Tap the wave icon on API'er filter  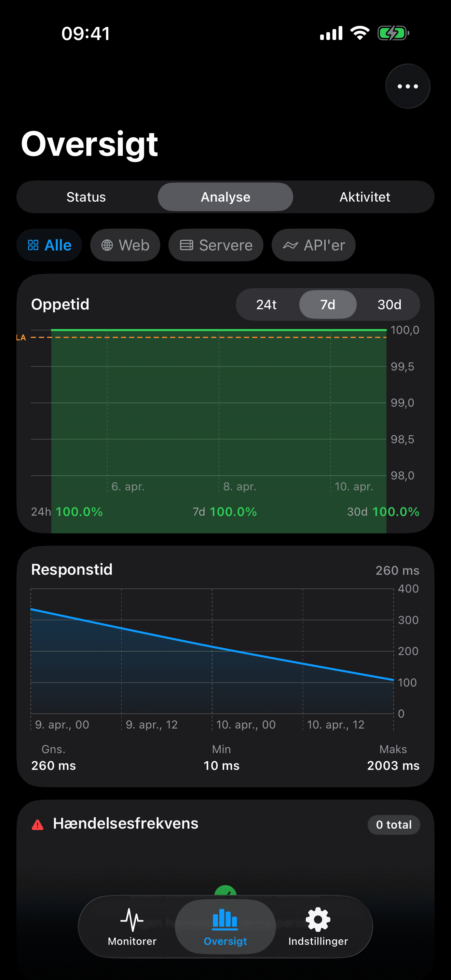point(290,245)
